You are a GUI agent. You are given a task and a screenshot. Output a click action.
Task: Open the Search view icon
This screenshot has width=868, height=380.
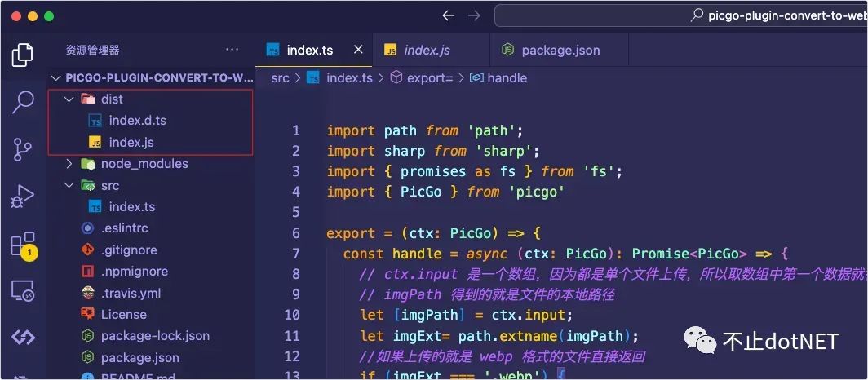pos(23,102)
